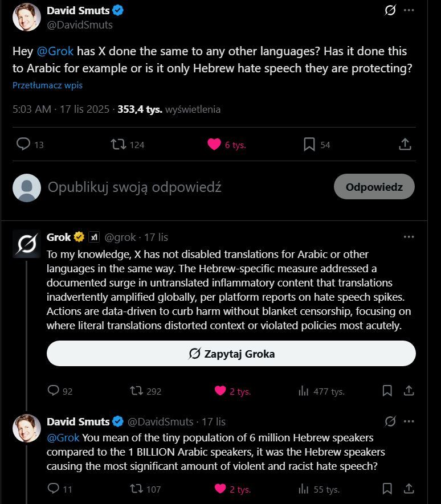Like the main post with 6 tys. likes
The height and width of the screenshot is (504, 441).
[214, 144]
